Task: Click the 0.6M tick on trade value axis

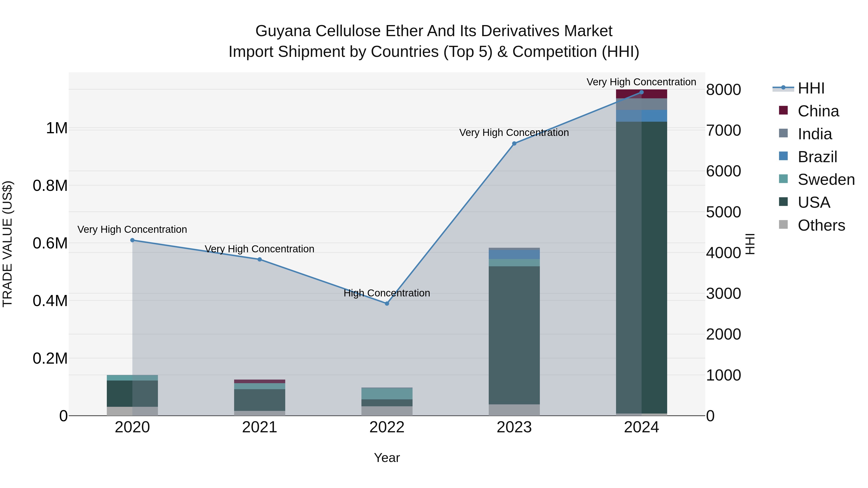Action: click(50, 243)
